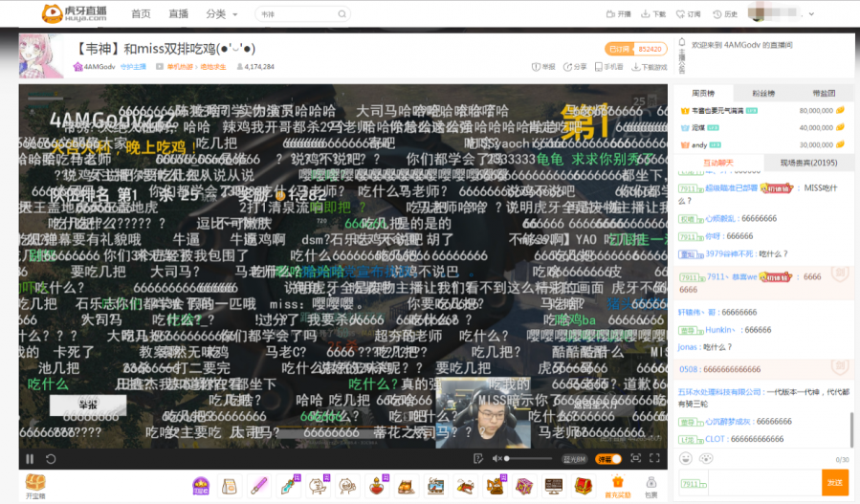Click the 举报 report icon under title
The height and width of the screenshot is (504, 860).
(542, 67)
